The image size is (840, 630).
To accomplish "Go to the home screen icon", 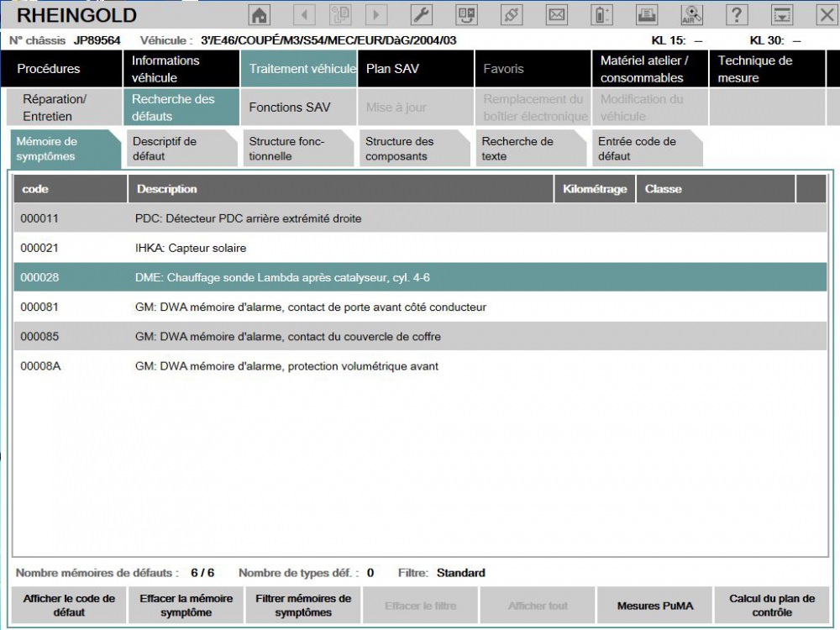I will pyautogui.click(x=260, y=15).
